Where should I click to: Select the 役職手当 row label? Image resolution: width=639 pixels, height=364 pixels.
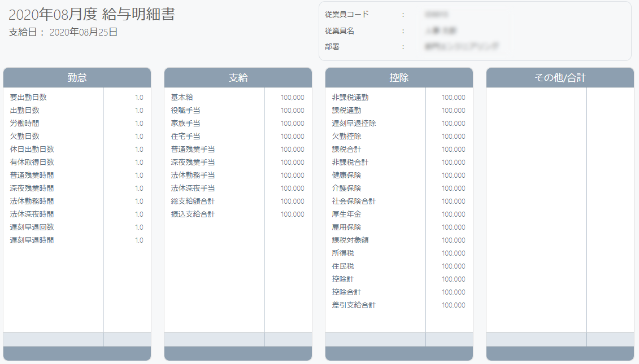[185, 111]
